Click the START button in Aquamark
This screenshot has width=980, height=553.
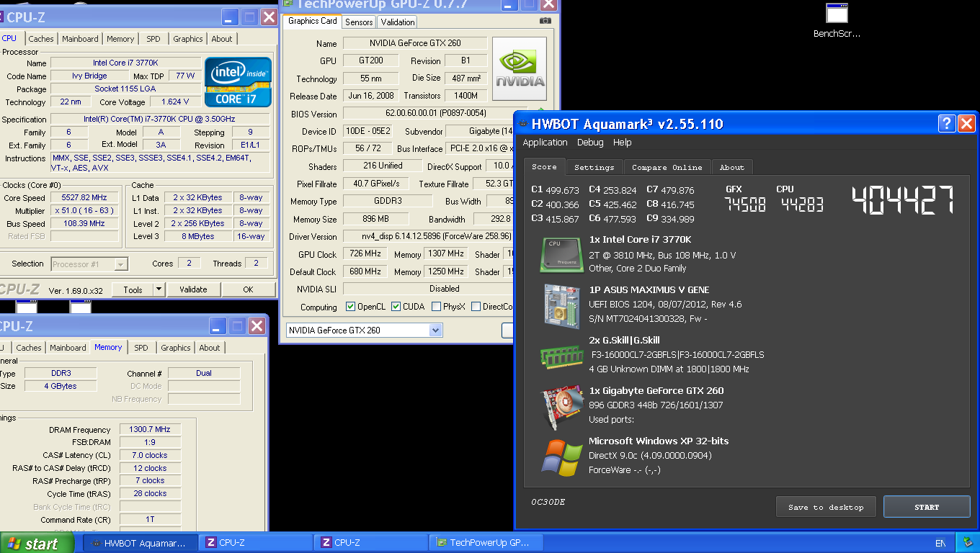tap(927, 507)
